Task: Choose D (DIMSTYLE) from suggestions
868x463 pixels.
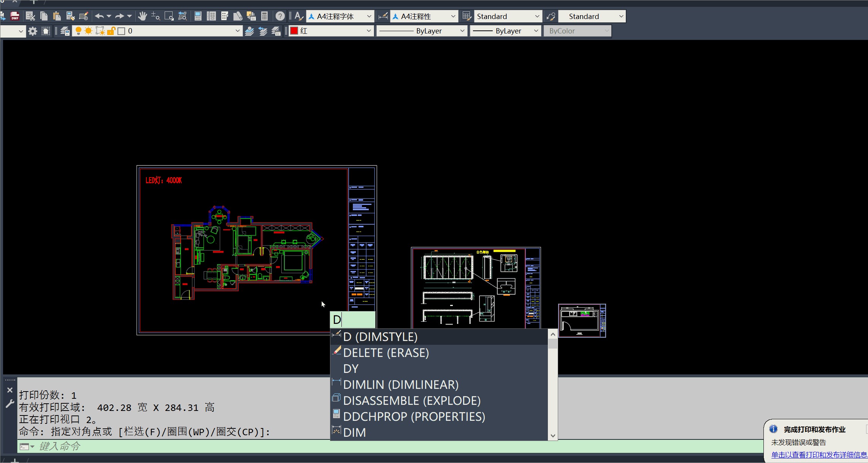Action: 439,337
